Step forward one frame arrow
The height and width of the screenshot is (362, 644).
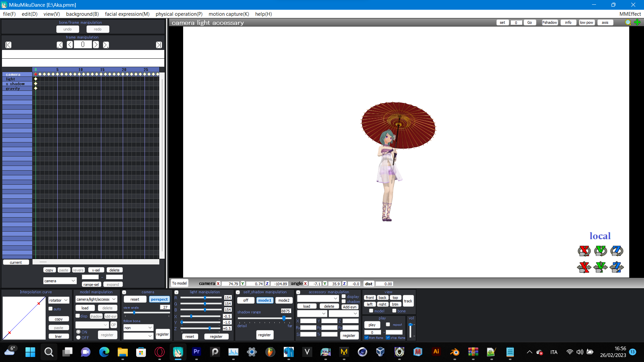(x=96, y=45)
